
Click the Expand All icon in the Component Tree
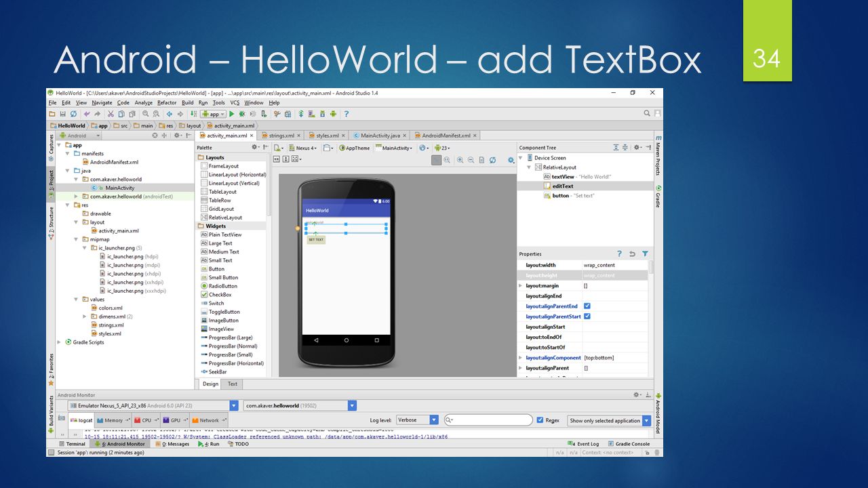(x=616, y=147)
